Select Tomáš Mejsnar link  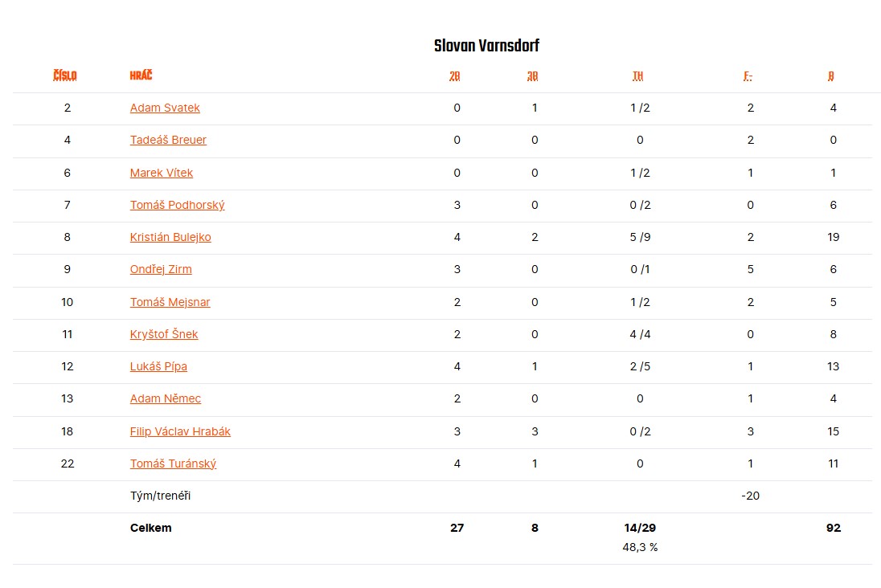pos(170,302)
